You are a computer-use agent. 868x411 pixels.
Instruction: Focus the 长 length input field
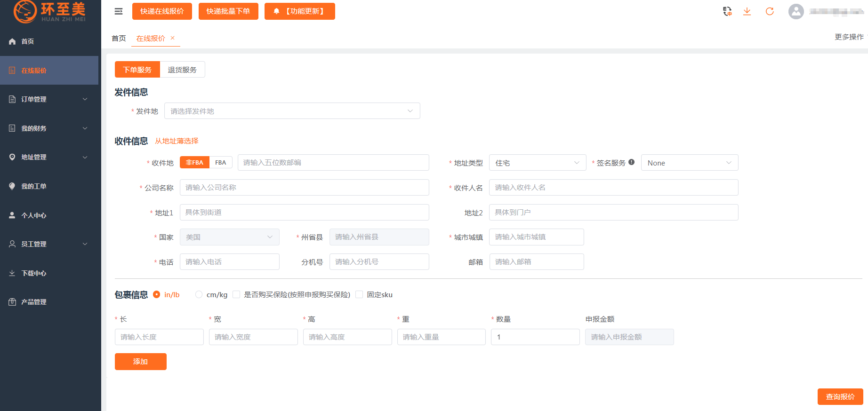tap(159, 337)
